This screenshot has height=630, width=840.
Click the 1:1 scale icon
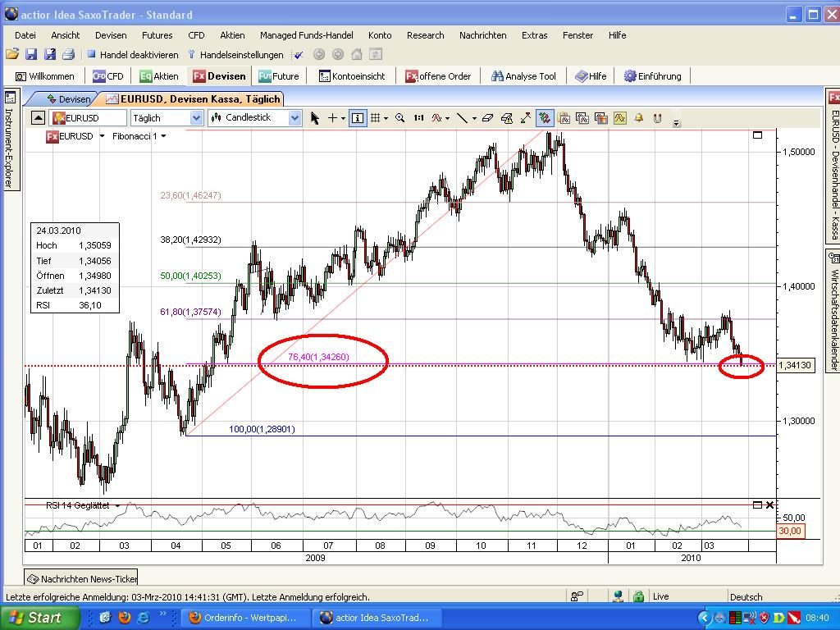tap(418, 117)
